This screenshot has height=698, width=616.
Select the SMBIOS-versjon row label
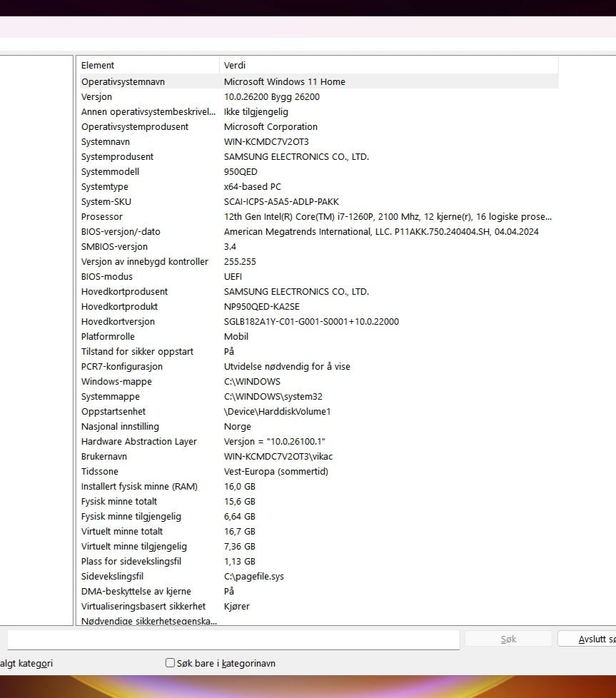click(114, 247)
